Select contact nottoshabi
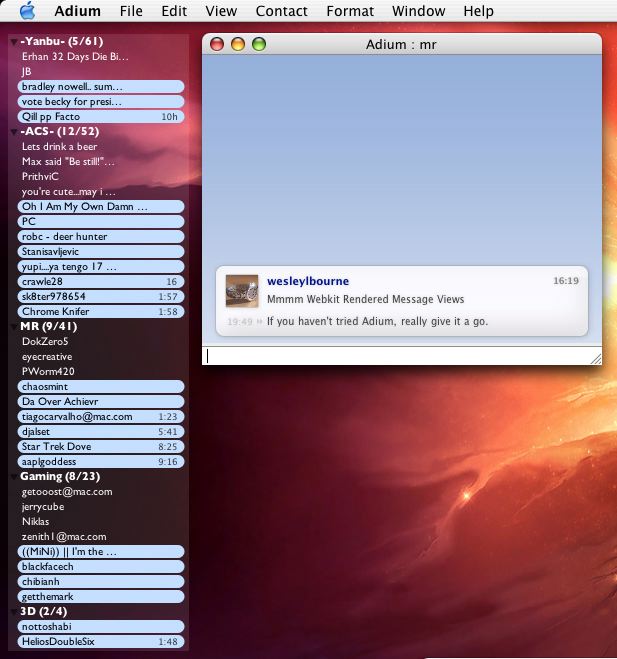 [101, 627]
